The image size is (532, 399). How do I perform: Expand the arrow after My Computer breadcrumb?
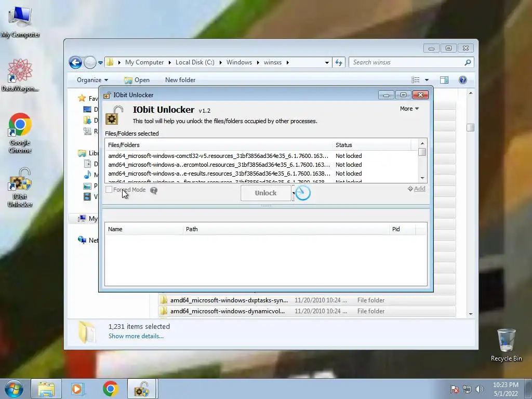[170, 62]
